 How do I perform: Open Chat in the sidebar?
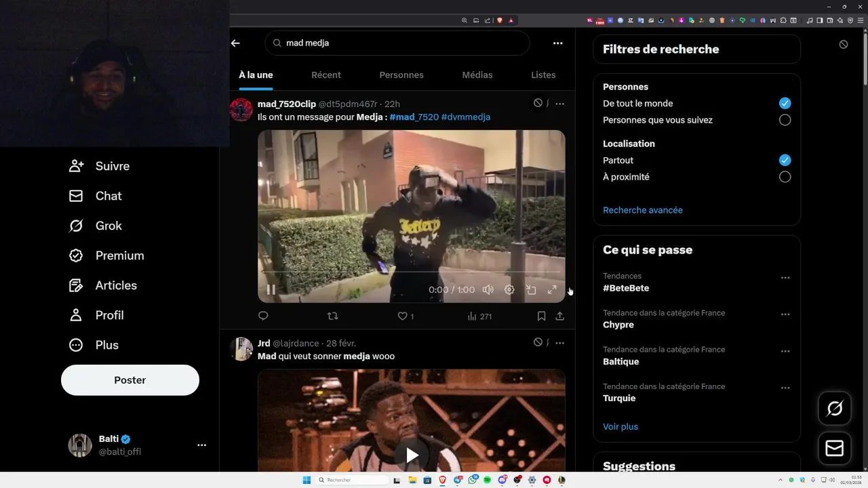pos(95,196)
